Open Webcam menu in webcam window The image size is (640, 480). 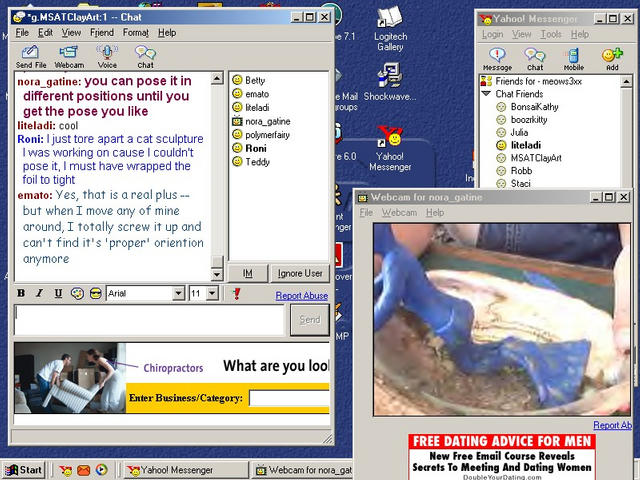coord(399,213)
